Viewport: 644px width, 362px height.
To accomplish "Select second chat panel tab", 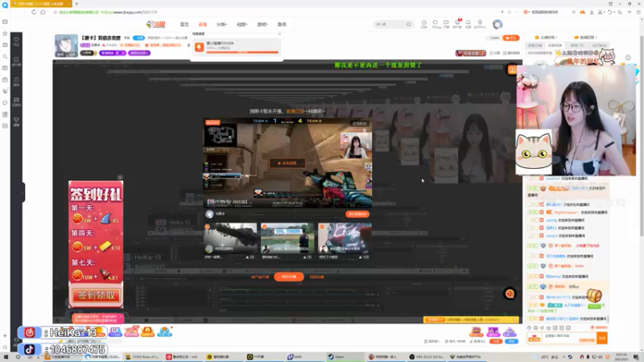I will (555, 46).
